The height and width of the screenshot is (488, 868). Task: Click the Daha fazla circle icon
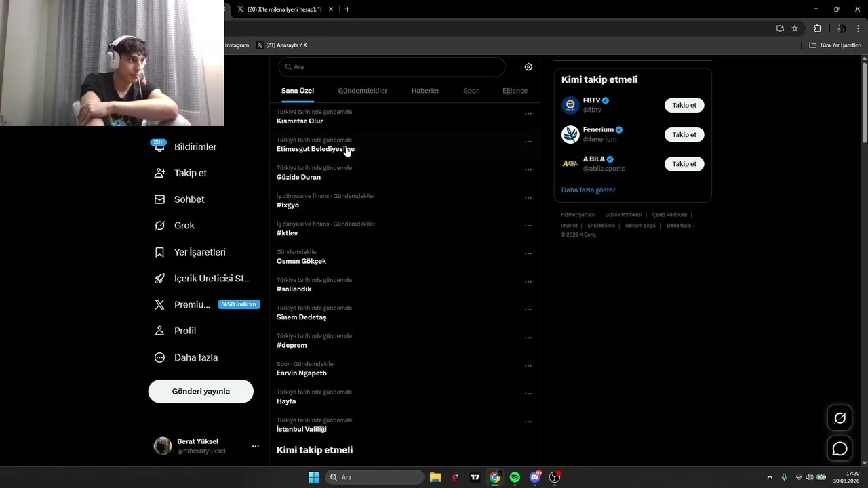159,357
